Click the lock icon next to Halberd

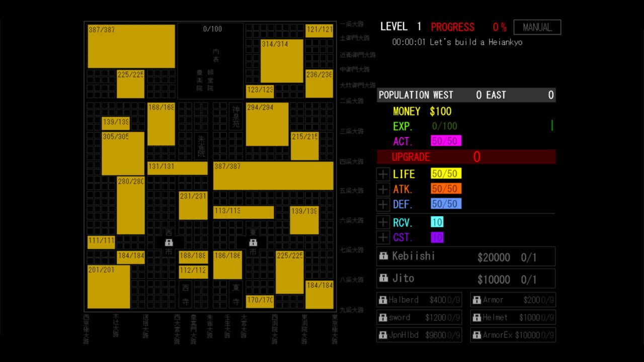pos(383,300)
